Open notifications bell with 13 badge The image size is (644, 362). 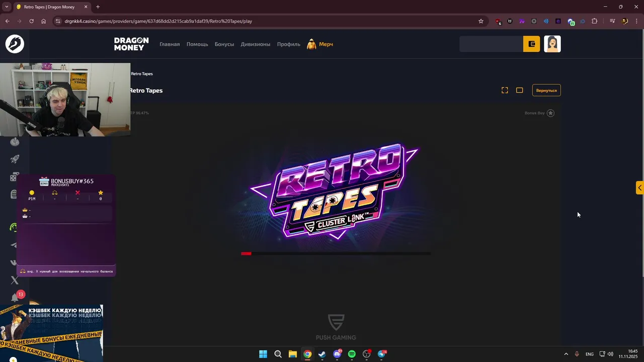pos(16,297)
